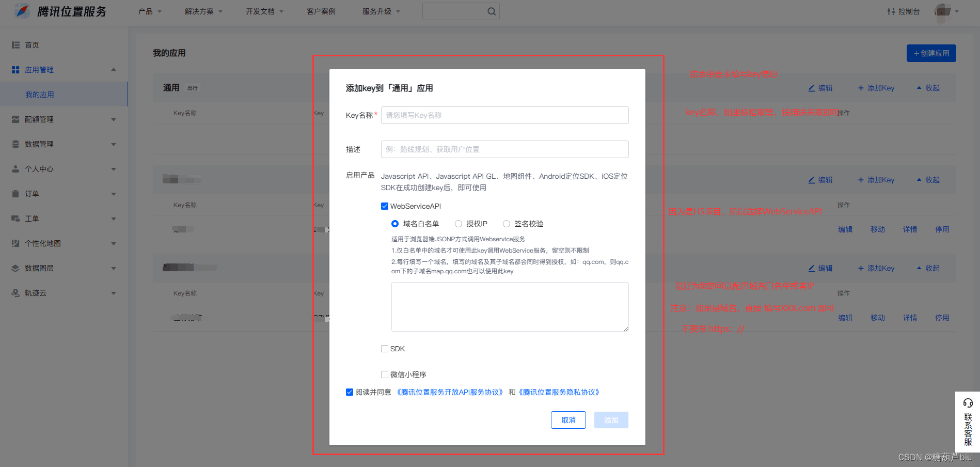Open the 解决方案 dropdown menu
Viewport: 980px width, 467px height.
point(203,11)
